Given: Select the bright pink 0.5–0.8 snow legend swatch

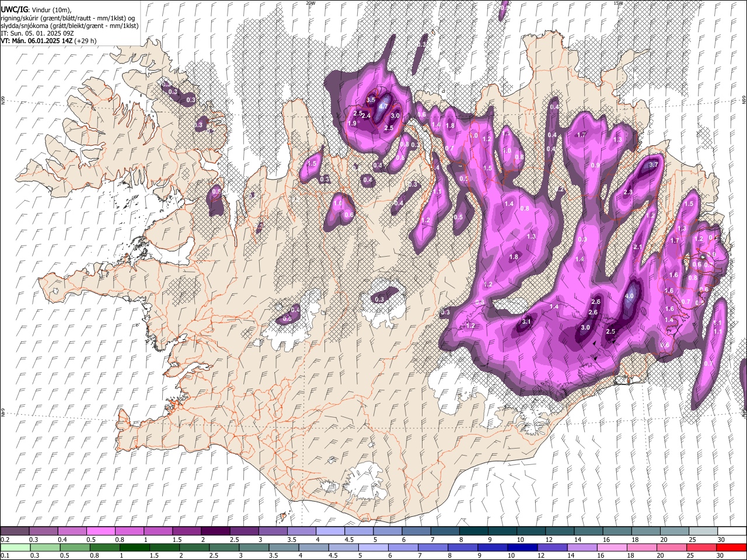Looking at the screenshot, I should (x=101, y=531).
